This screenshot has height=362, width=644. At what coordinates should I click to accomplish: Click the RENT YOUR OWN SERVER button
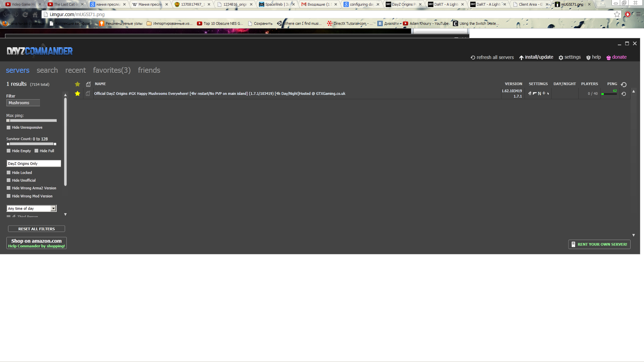[599, 244]
